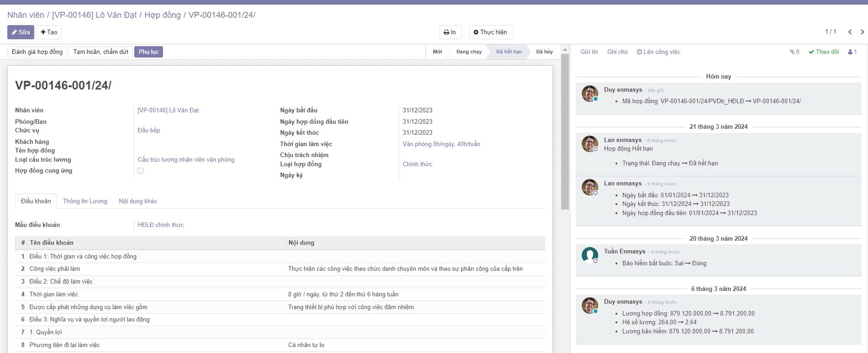Open the In print dropdown

point(450,32)
